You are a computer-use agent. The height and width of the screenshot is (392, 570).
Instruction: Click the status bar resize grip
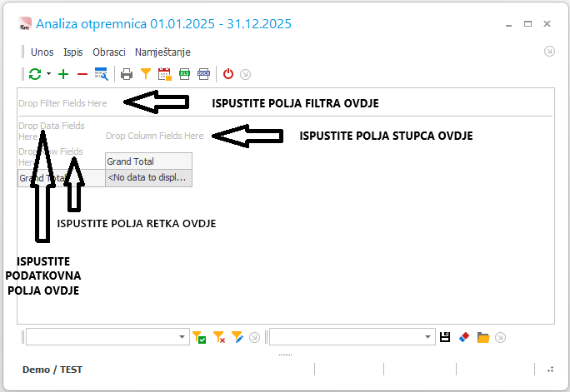pos(550,370)
